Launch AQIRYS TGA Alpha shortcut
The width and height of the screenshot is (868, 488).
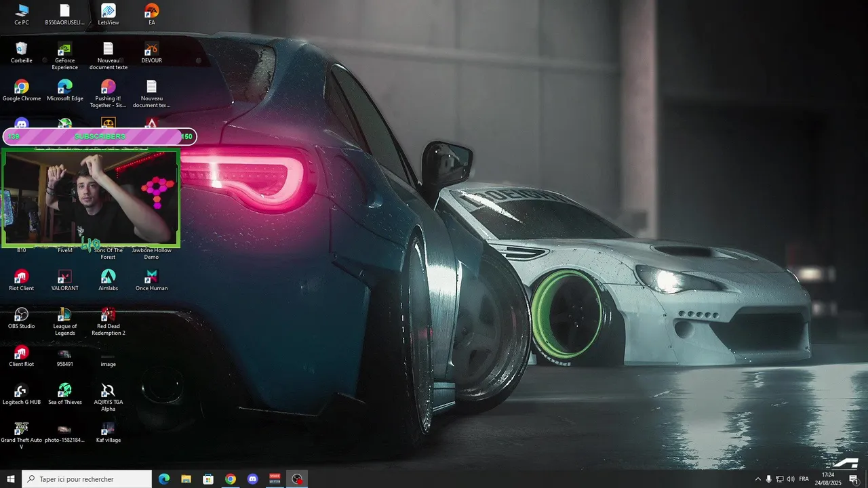[x=108, y=397]
